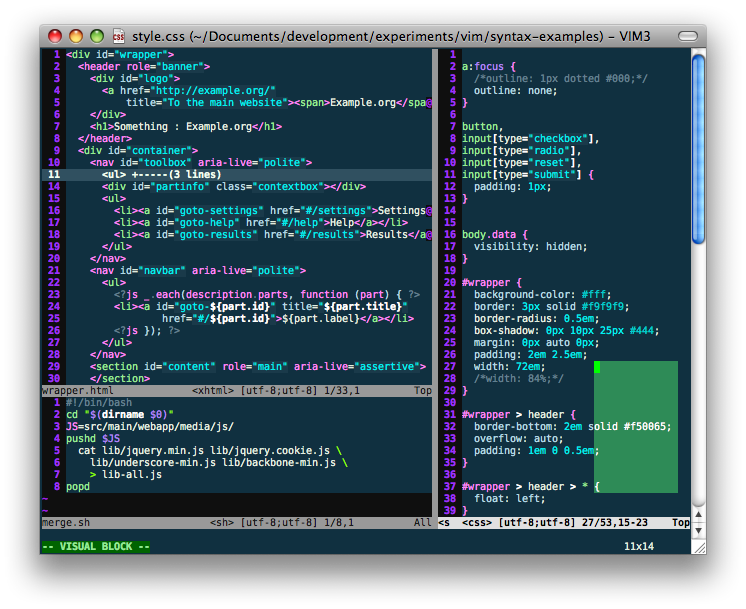Click 'popd' on merge.sh line 8
This screenshot has width=746, height=609.
tap(78, 487)
